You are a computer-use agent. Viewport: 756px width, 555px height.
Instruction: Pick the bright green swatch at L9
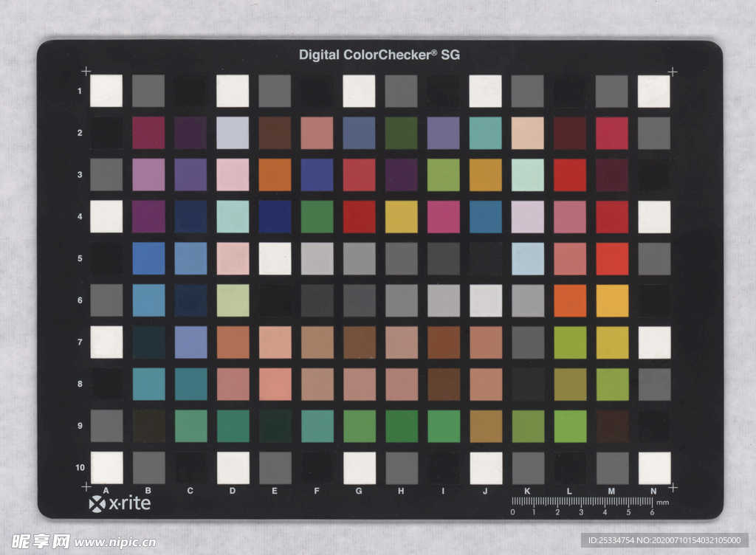[x=571, y=427]
